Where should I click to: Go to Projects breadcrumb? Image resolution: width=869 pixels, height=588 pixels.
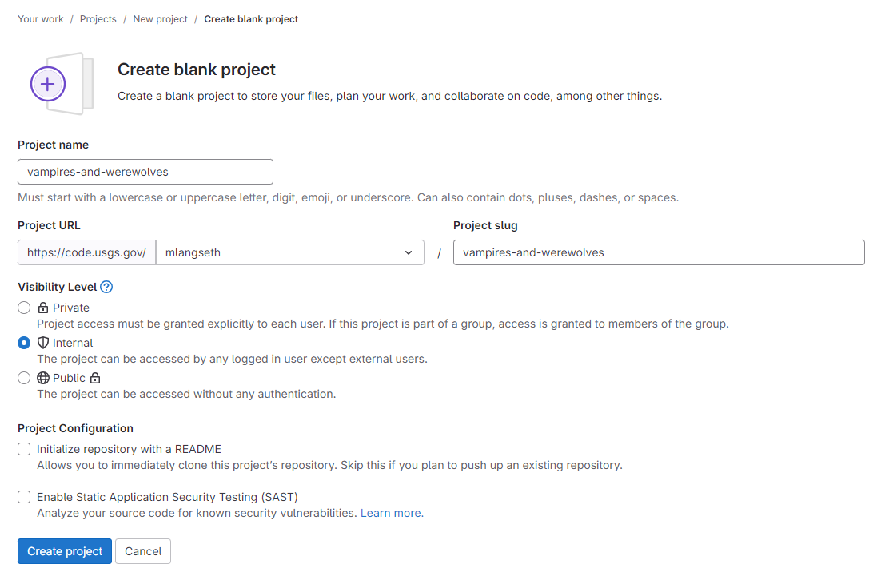point(98,19)
